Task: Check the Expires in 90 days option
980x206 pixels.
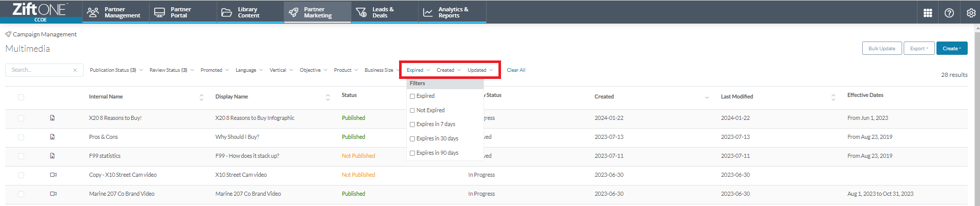Action: point(412,153)
